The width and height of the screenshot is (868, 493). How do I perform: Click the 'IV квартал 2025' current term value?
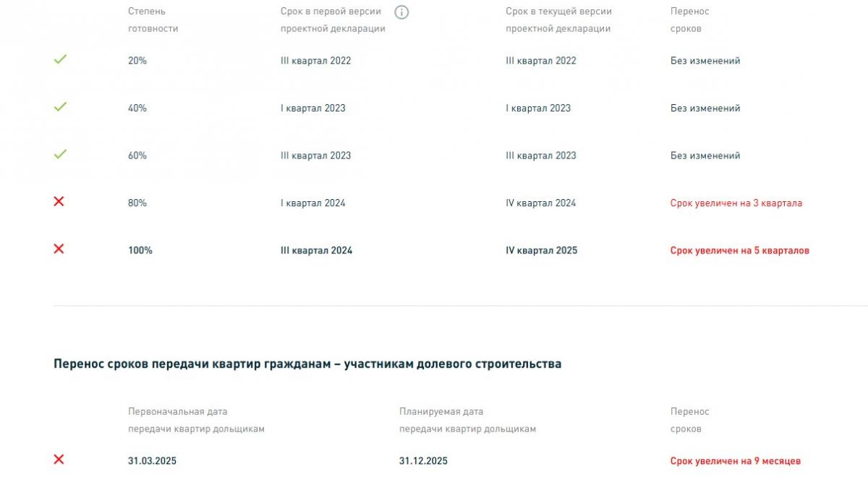click(x=542, y=250)
